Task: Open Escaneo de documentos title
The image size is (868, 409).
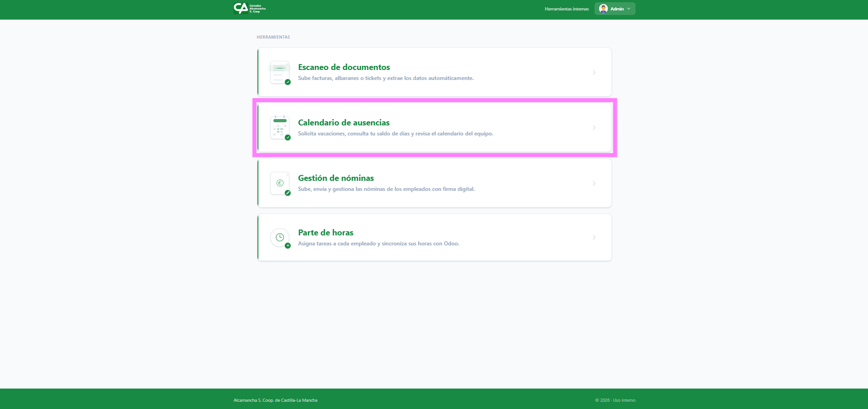Action: tap(344, 67)
